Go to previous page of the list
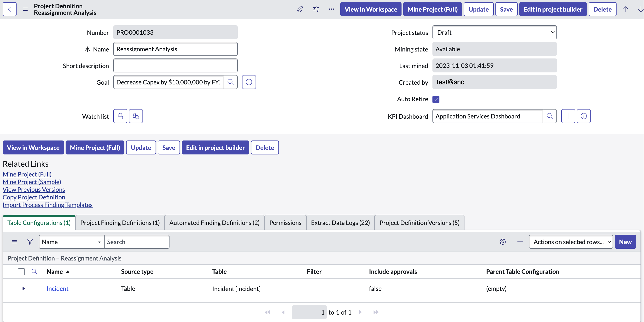 point(283,312)
